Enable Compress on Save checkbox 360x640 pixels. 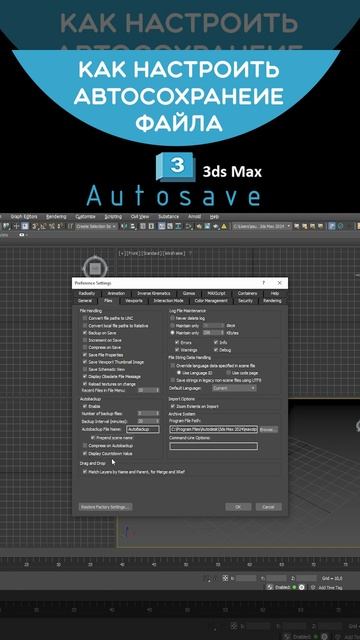point(85,347)
